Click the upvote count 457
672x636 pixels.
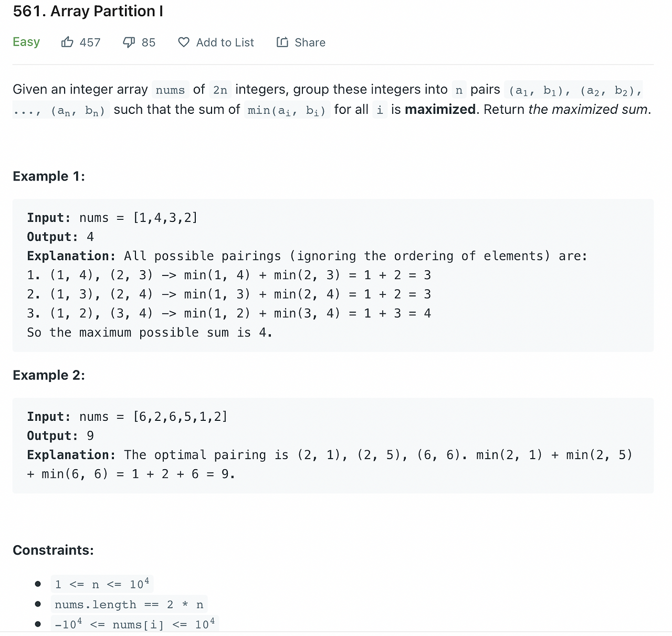[91, 42]
